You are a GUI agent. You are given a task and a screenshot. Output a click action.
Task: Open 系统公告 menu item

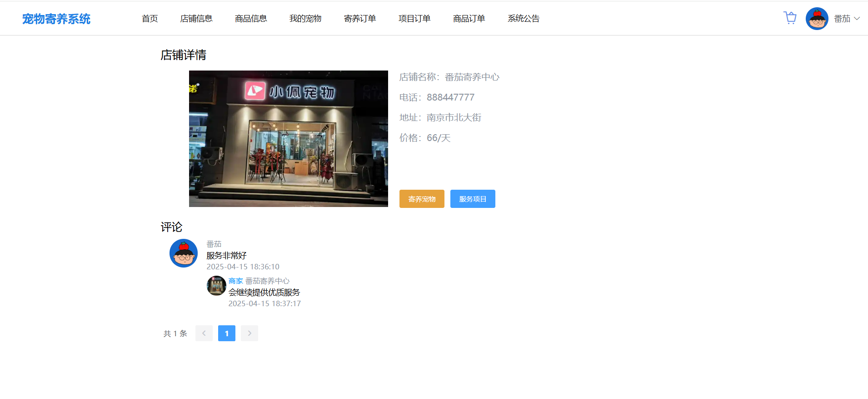pyautogui.click(x=524, y=19)
